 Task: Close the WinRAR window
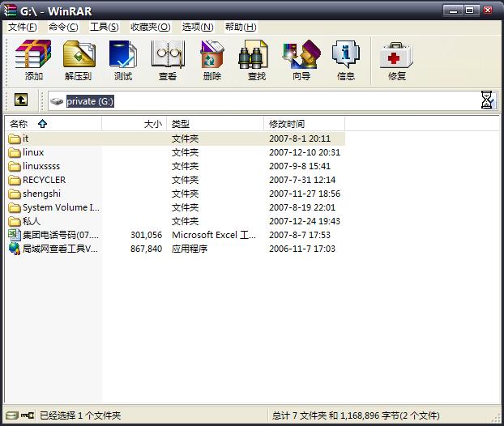[x=488, y=11]
